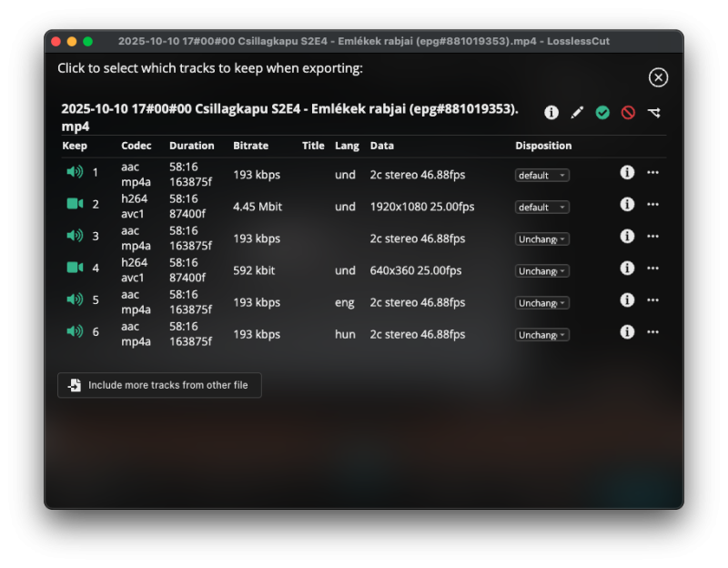
Task: Open disposition dropdown for track 4
Action: coord(541,270)
